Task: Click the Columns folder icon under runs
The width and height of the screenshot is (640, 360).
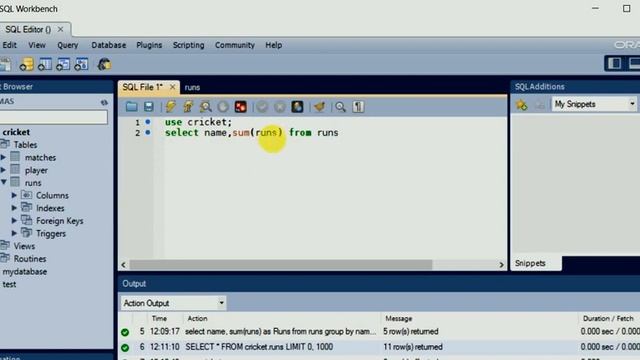Action: point(27,195)
